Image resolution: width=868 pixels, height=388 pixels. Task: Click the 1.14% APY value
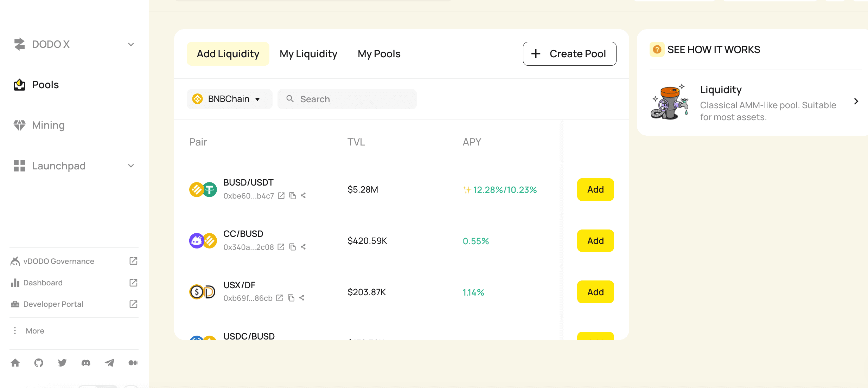[473, 292]
